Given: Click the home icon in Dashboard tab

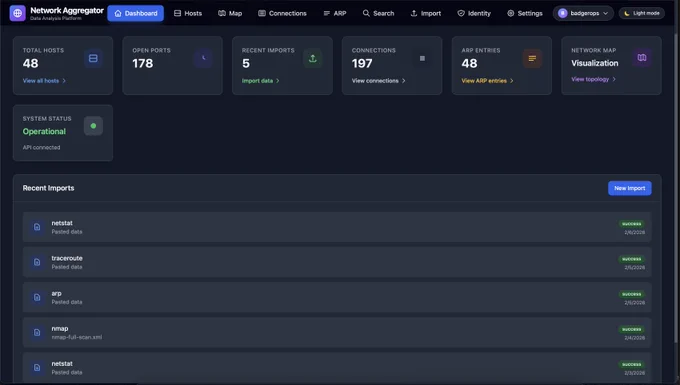Looking at the screenshot, I should point(118,13).
